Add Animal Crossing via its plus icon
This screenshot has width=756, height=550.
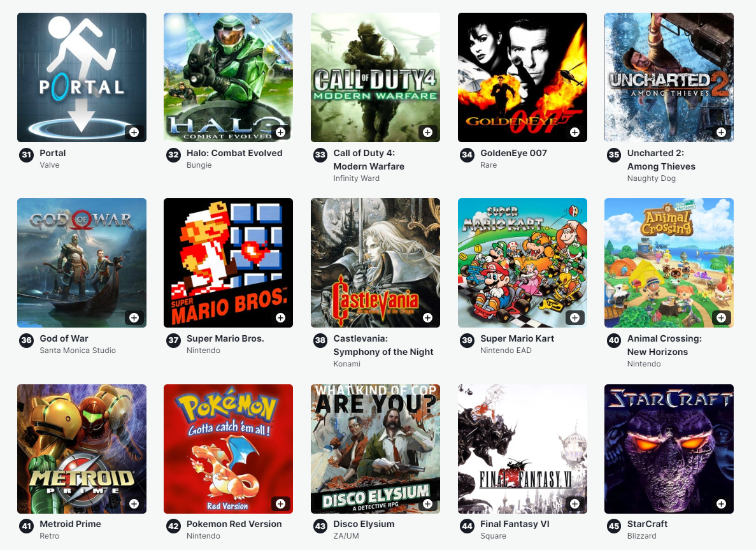pyautogui.click(x=721, y=317)
